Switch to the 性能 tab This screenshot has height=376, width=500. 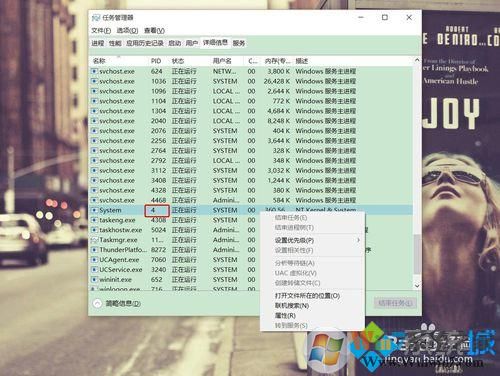[115, 43]
